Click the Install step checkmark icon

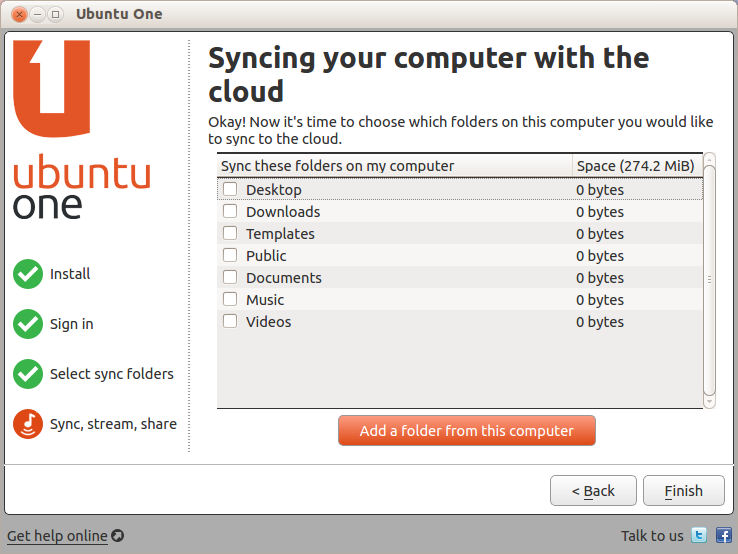28,274
